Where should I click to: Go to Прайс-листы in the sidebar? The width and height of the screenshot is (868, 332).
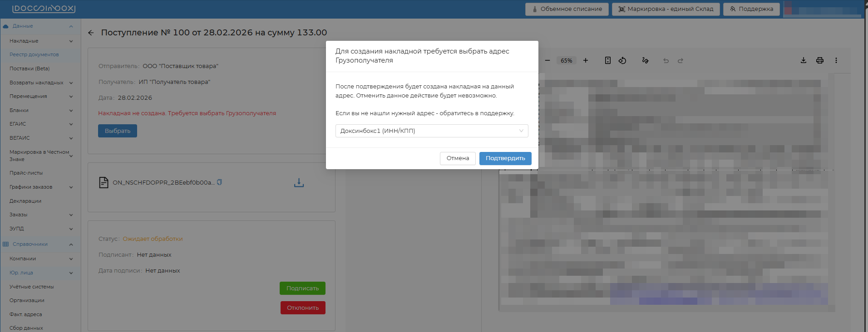pos(26,173)
